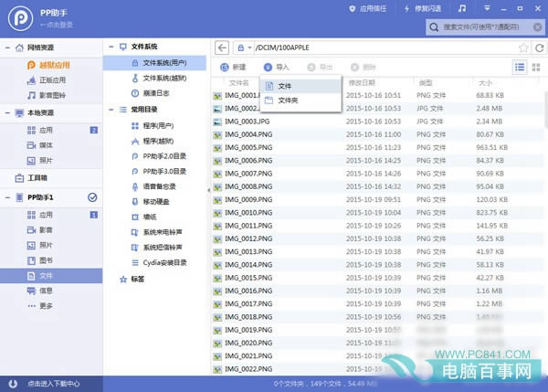Open PP助手3.0目录

click(159, 172)
